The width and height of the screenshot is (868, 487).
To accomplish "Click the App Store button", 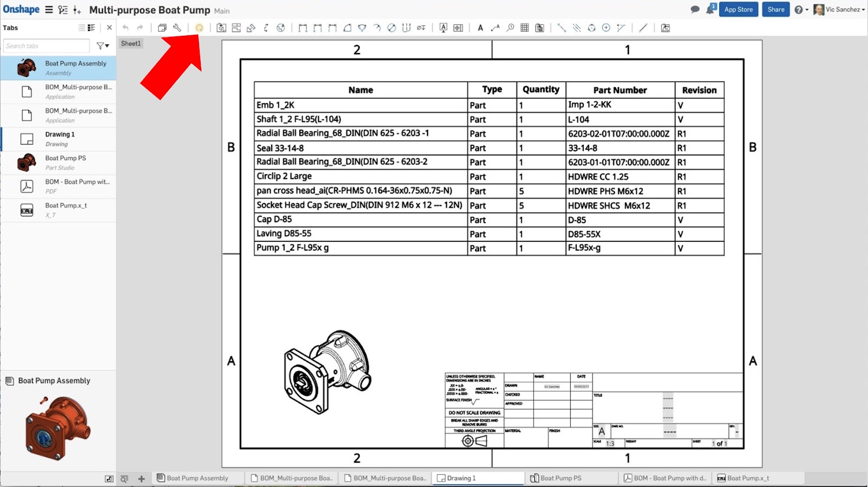I will pos(738,9).
